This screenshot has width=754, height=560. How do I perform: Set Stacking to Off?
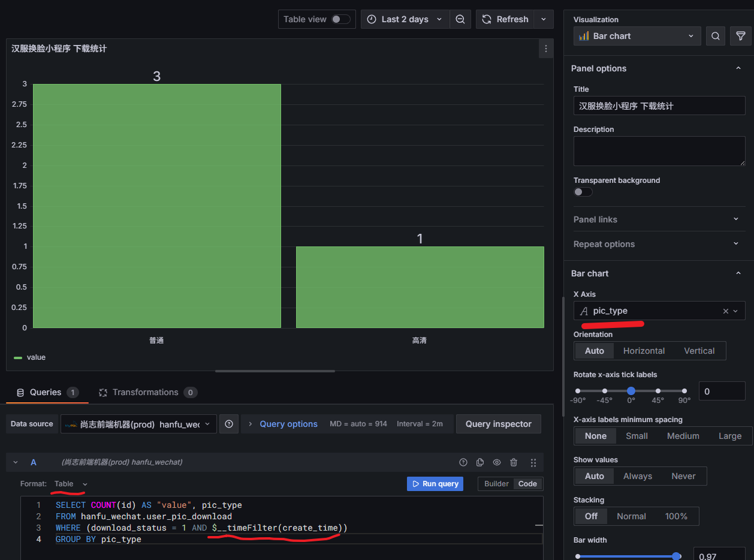click(x=592, y=516)
